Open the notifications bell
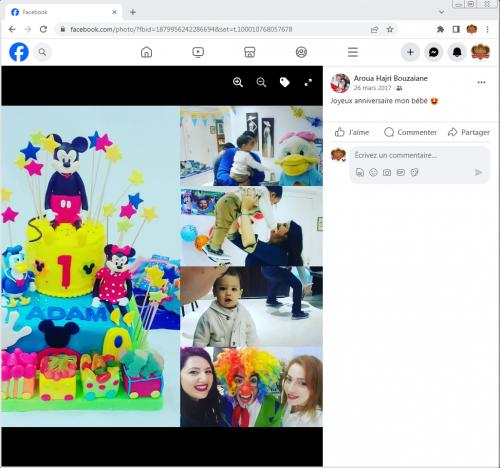Viewport: 500px width, 468px height. [x=457, y=52]
